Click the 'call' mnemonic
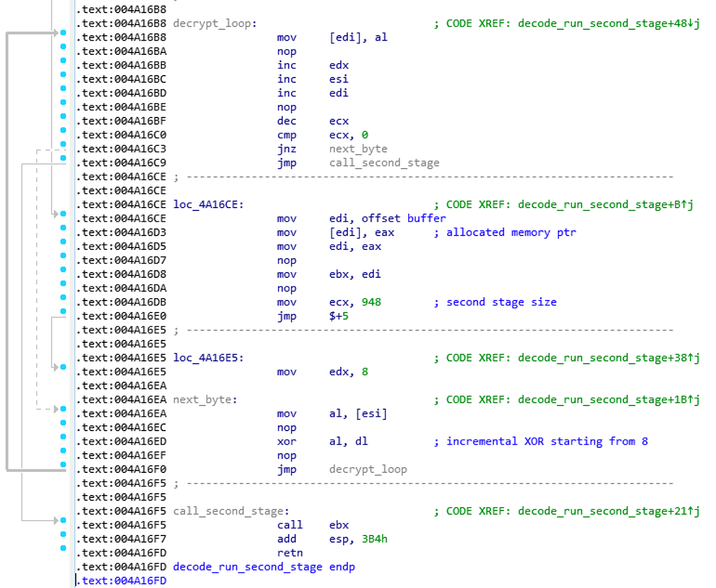 pyautogui.click(x=290, y=525)
